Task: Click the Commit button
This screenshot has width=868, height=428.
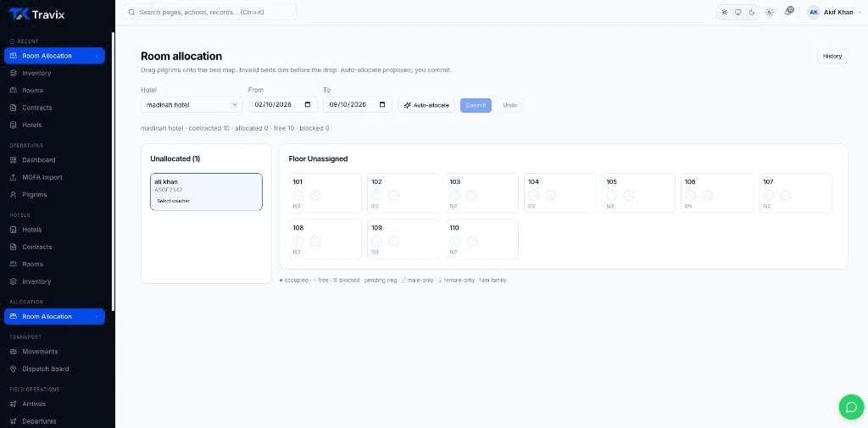Action: pos(476,105)
